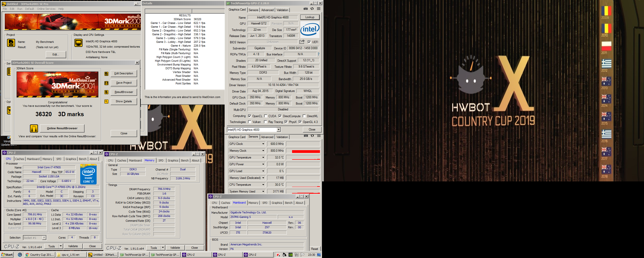
Task: Open the GPU-Z hamburger menu in the top window
Action: click(x=318, y=9)
